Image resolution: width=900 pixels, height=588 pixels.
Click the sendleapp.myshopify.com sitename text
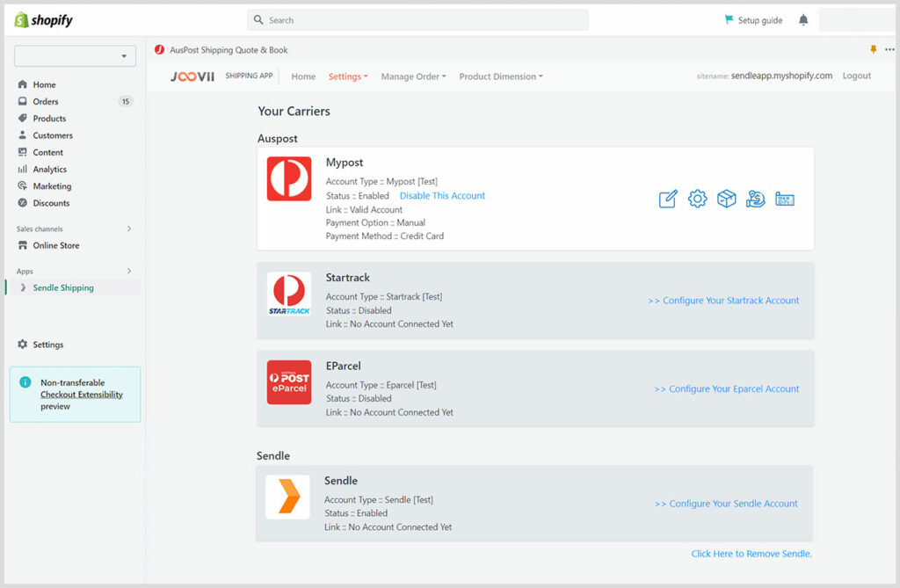click(x=781, y=76)
